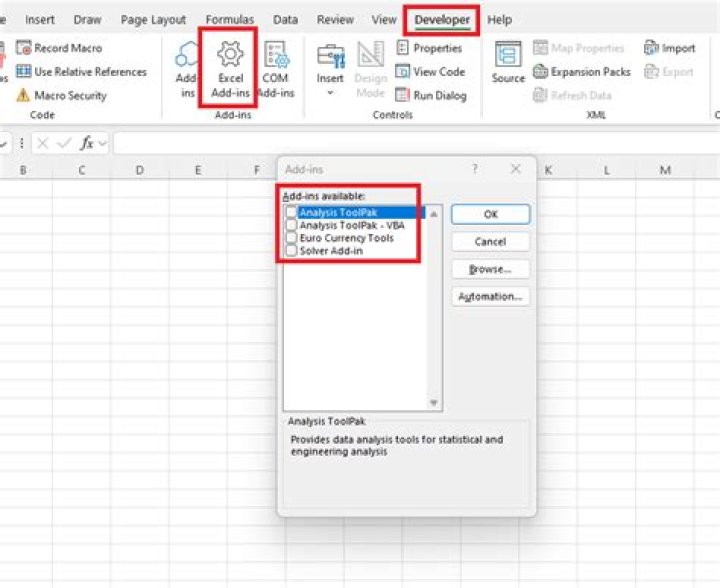This screenshot has height=588, width=720.
Task: Select column C header
Action: [82, 170]
